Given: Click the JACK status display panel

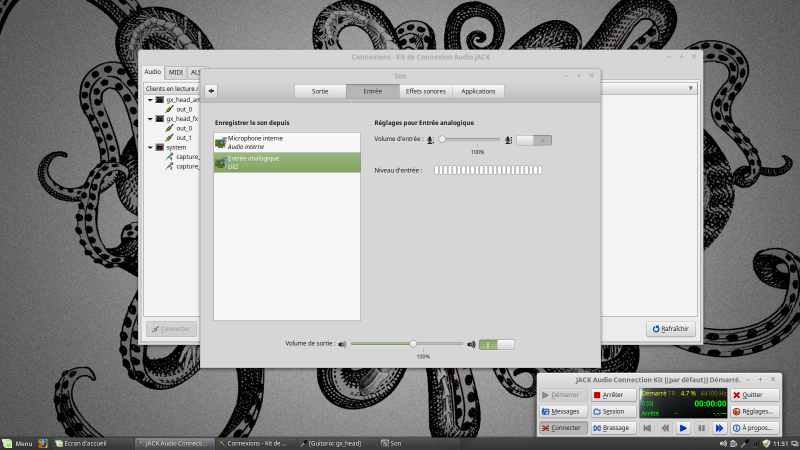Looking at the screenshot, I should (683, 403).
